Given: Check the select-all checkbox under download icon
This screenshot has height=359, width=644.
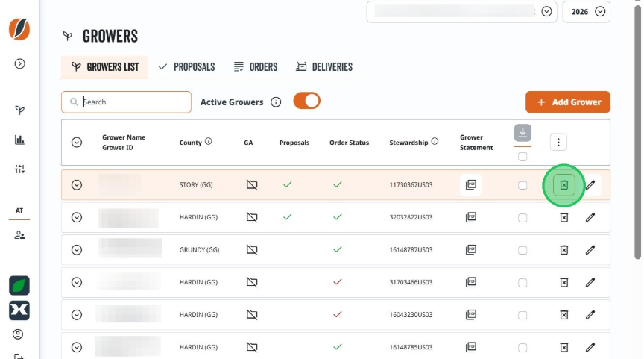Looking at the screenshot, I should [523, 157].
